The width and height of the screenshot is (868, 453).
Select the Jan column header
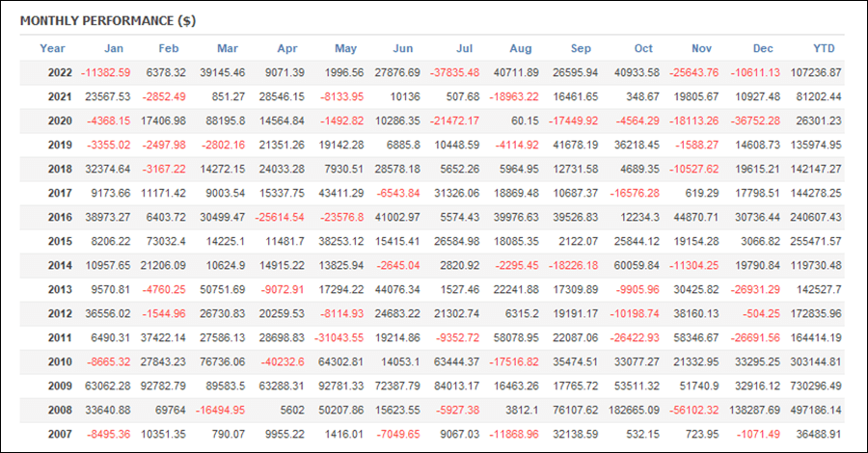click(114, 49)
